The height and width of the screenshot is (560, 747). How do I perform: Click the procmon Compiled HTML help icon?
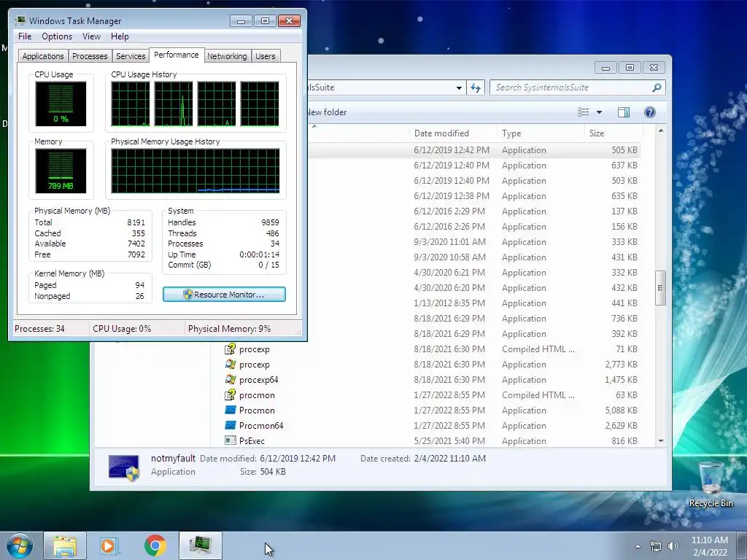[230, 394]
